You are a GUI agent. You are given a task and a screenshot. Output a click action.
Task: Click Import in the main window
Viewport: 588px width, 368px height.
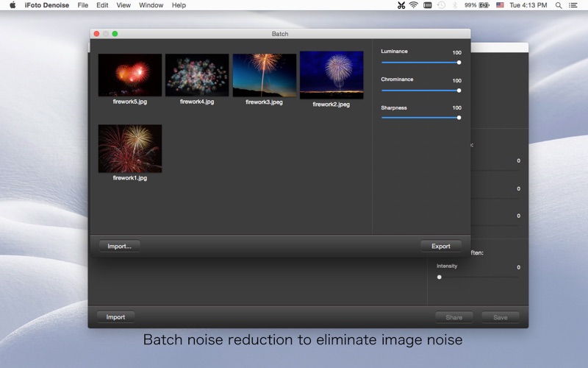115,317
